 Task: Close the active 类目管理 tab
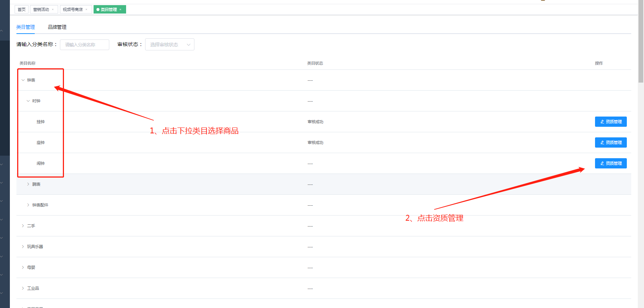[x=120, y=9]
